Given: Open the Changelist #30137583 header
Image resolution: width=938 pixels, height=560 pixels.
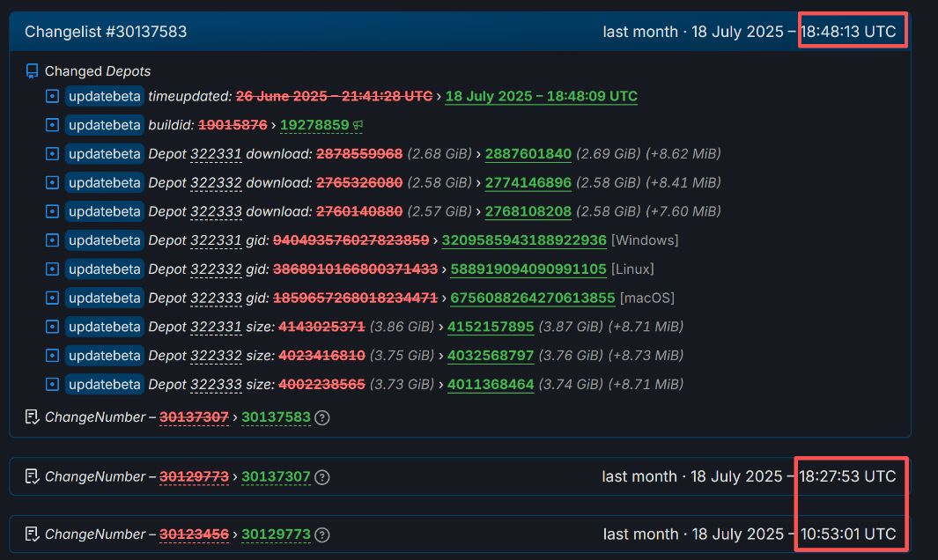Looking at the screenshot, I should tap(106, 32).
